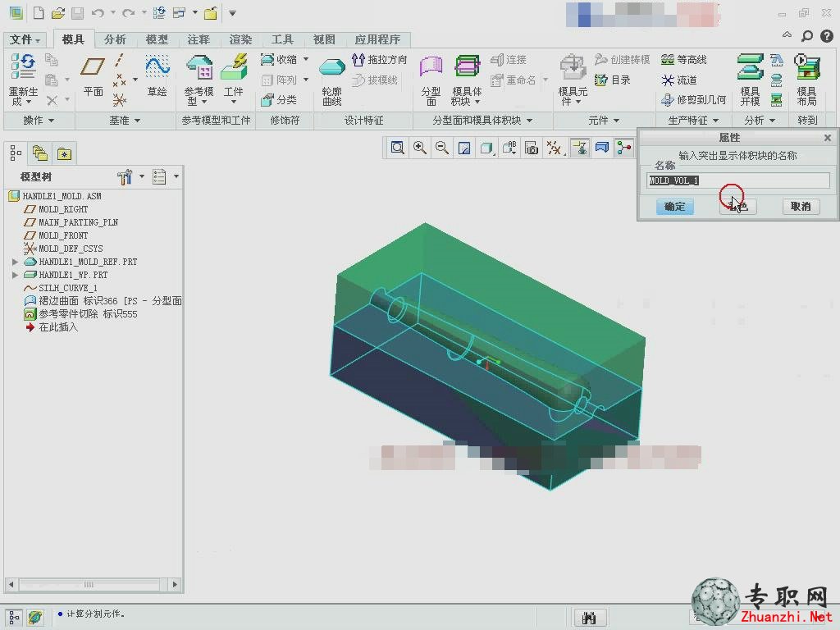Click the 模具体积块 mold volume icon
The width and height of the screenshot is (840, 630).
click(x=467, y=67)
